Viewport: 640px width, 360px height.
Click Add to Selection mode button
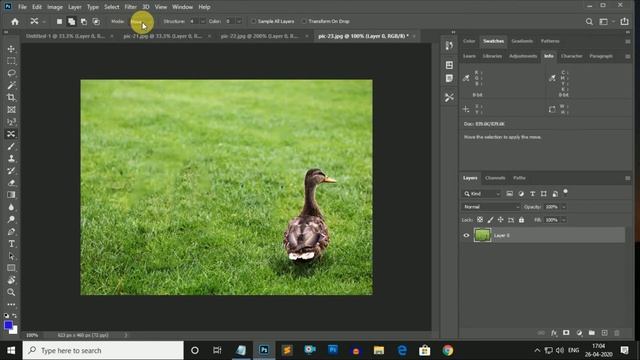[x=71, y=22]
